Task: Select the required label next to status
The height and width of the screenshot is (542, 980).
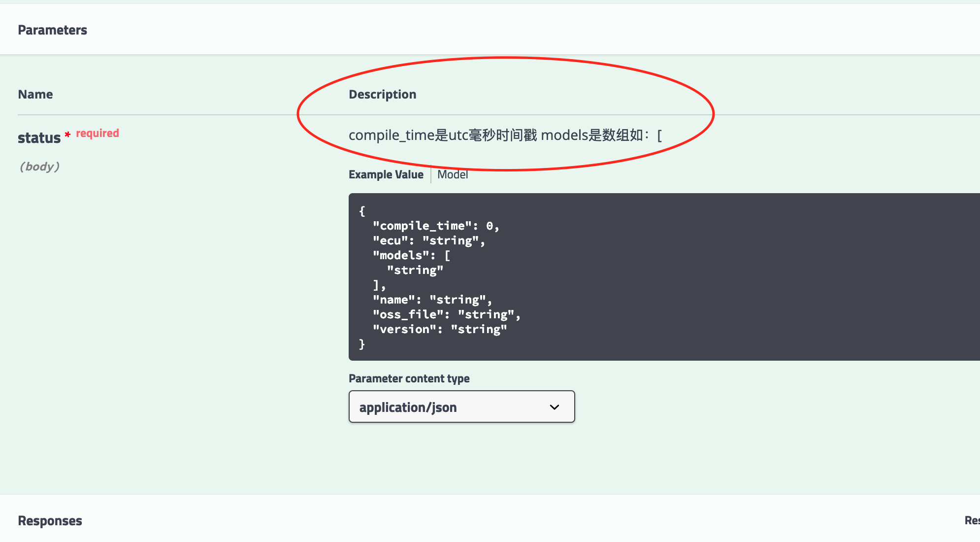Action: [97, 133]
